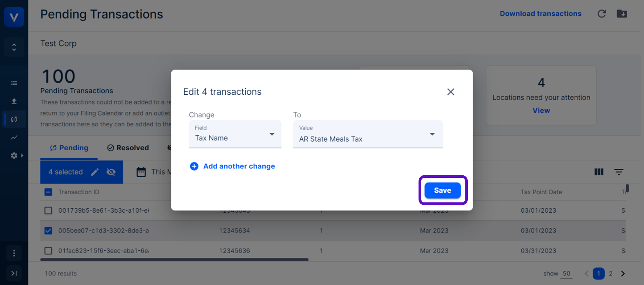This screenshot has height=285, width=644.
Task: Open the upload icon in the left sidebar
Action: (14, 101)
